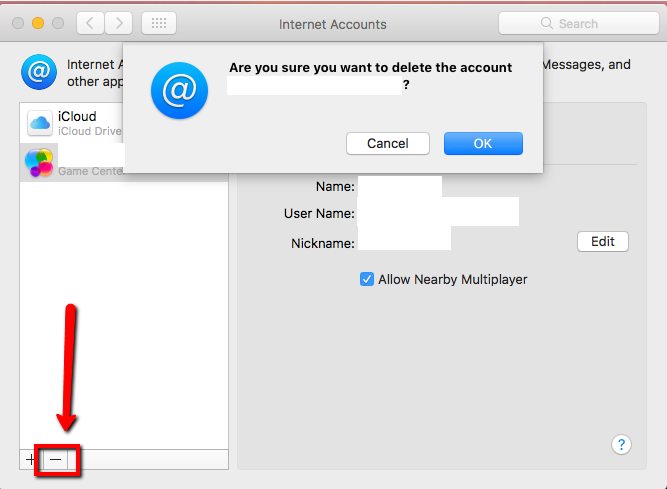Cancel the delete account dialog
Screen dimensions: 667x489
(388, 143)
